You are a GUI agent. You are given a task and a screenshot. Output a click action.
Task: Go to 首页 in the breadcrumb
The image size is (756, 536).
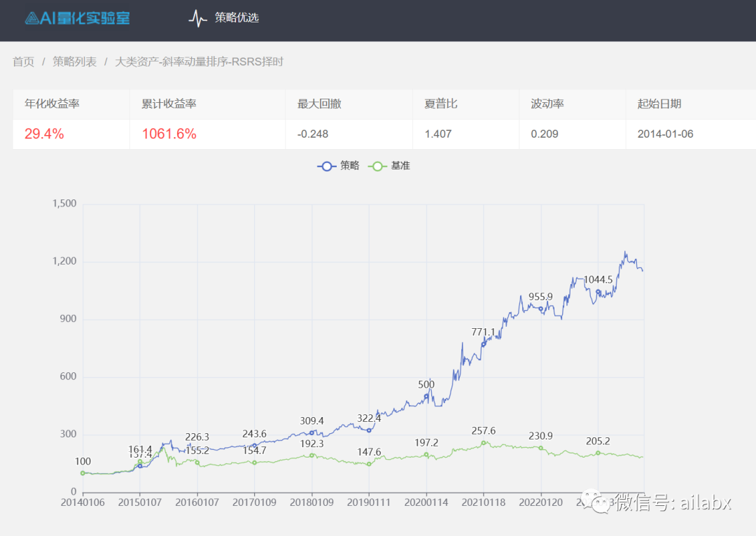pyautogui.click(x=24, y=62)
